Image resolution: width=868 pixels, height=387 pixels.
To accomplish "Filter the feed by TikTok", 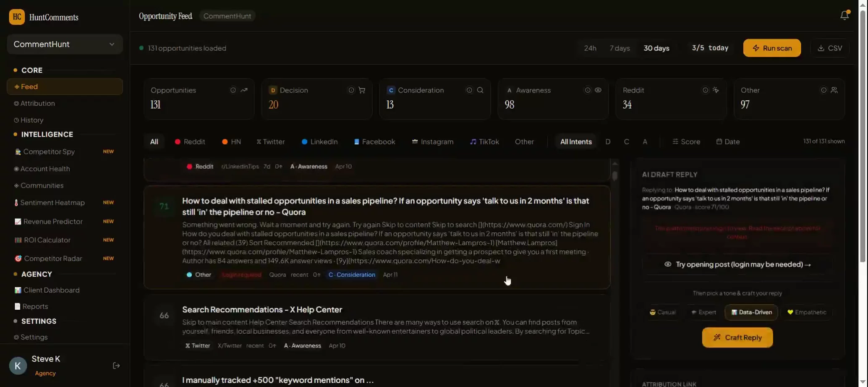I will 484,142.
